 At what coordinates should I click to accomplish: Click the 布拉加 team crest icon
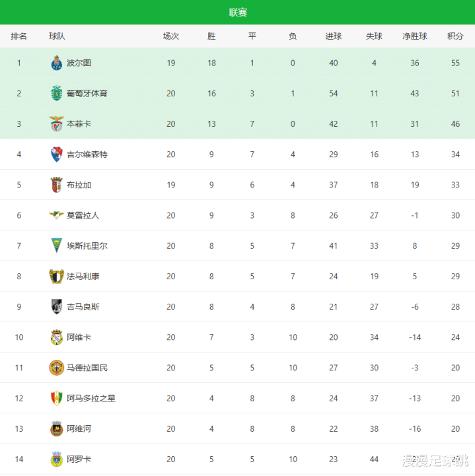tap(56, 184)
